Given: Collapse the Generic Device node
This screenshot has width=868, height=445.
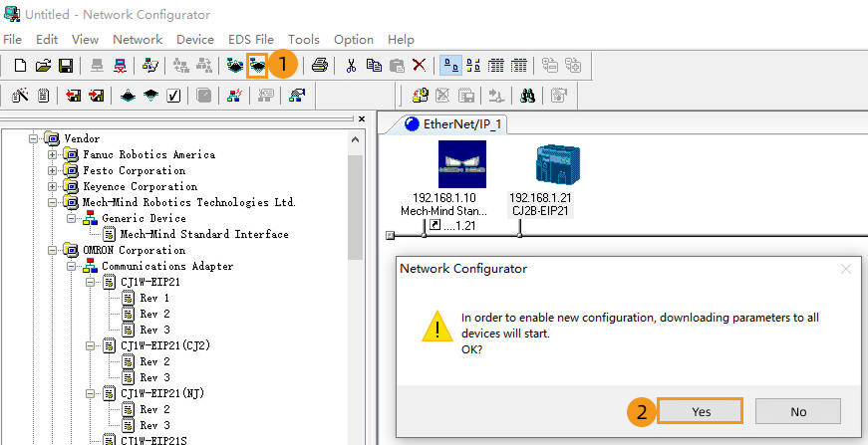Looking at the screenshot, I should click(x=72, y=218).
